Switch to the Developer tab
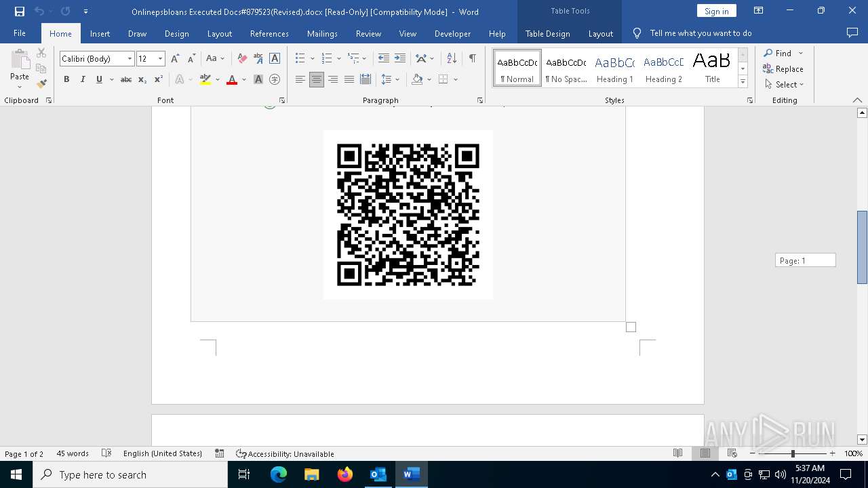Viewport: 868px width, 488px height. coord(452,33)
